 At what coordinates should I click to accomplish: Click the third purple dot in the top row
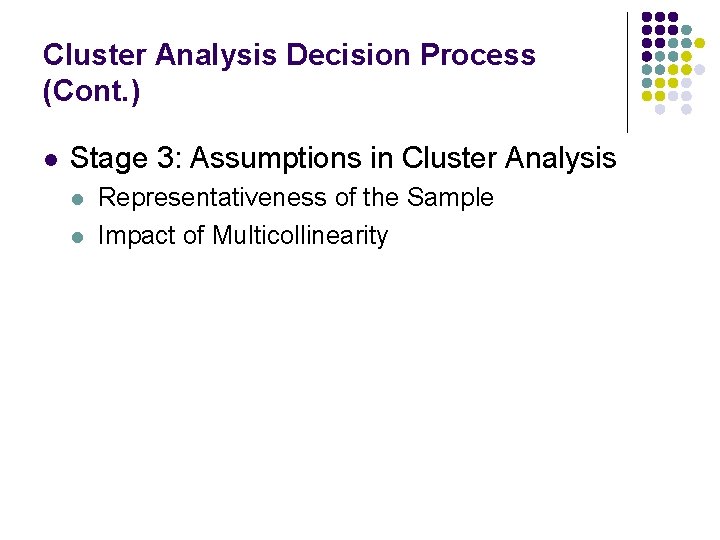click(673, 17)
